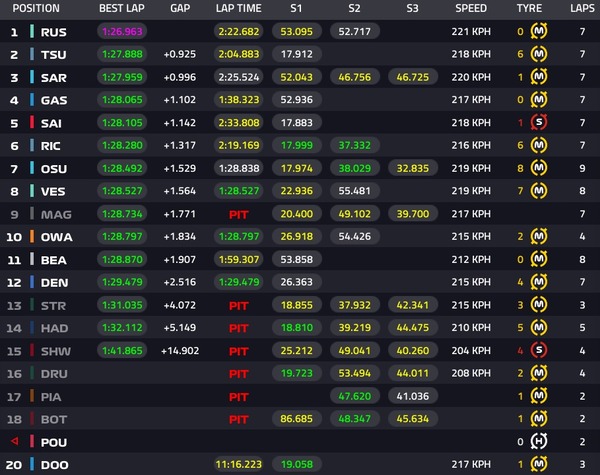Viewport: 600px width, 475px height.
Task: Click the medium tyre icon for DOO
Action: (x=539, y=464)
